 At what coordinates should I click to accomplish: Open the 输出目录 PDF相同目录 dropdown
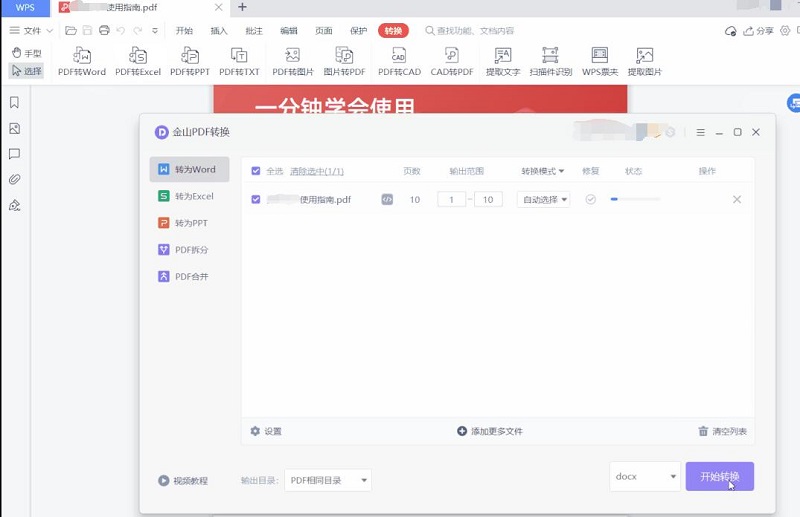coord(328,480)
